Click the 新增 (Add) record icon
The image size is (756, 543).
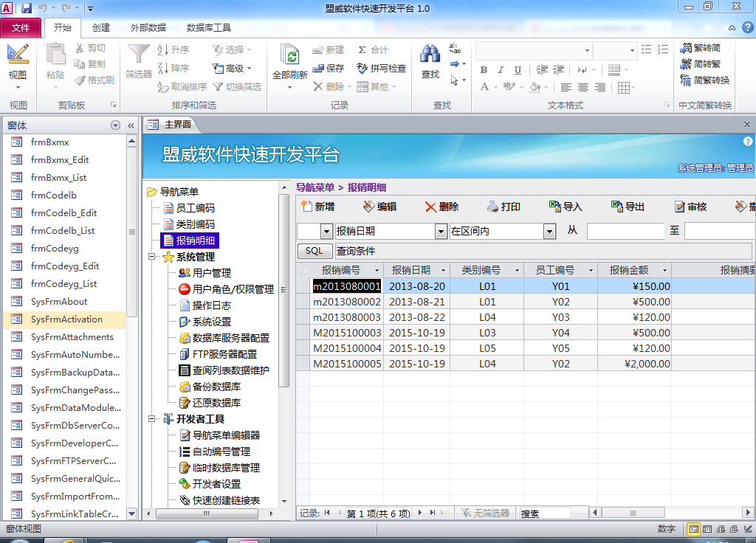pyautogui.click(x=306, y=207)
